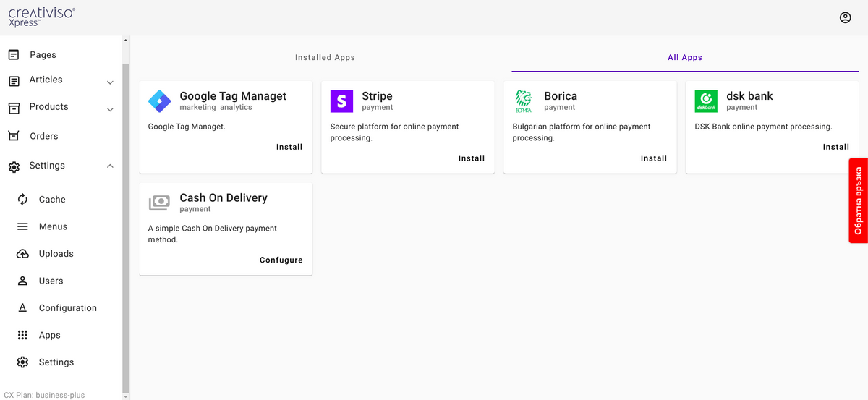Expand the Products submenu chevron

(x=110, y=110)
